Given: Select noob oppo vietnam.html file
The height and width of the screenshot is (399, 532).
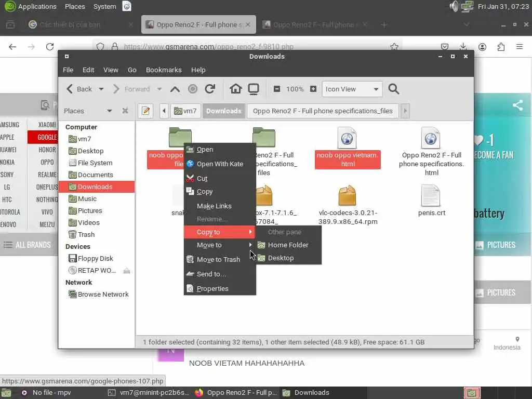Looking at the screenshot, I should (348, 148).
